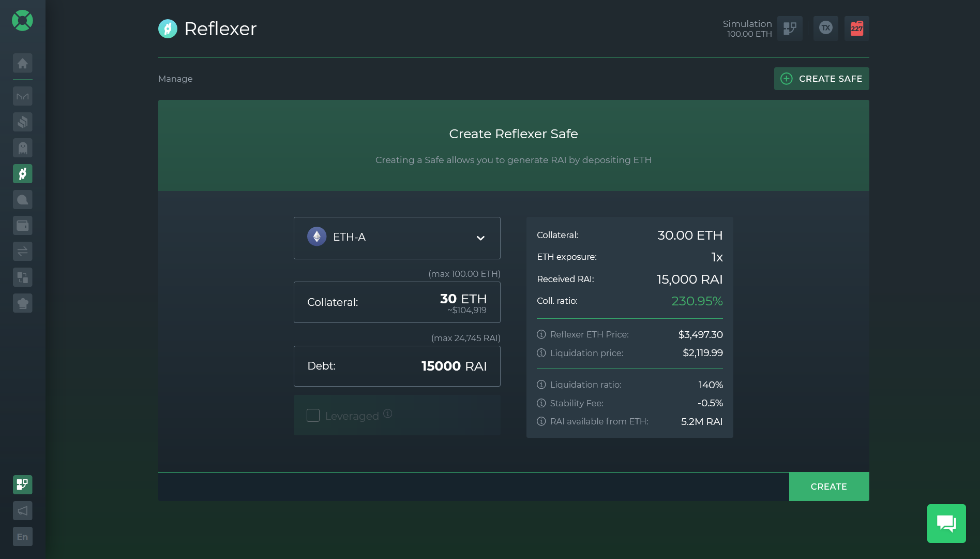Screen dimensions: 980x559
Task: Focus the Debt amount input field
Action: [x=397, y=366]
